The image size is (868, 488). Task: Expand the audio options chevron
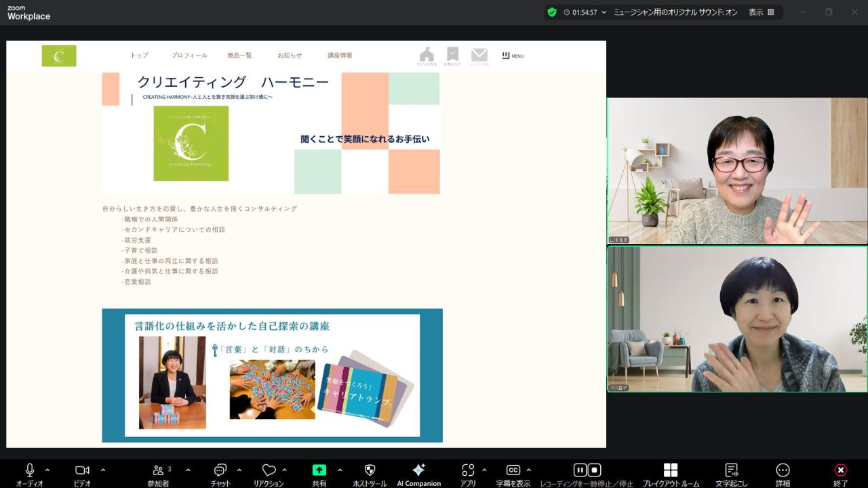[x=47, y=470]
